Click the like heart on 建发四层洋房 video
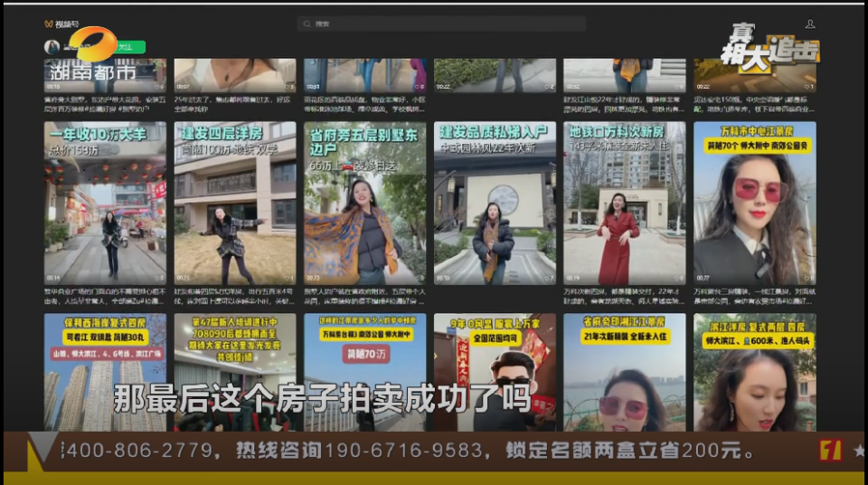868x485 pixels. (x=287, y=278)
